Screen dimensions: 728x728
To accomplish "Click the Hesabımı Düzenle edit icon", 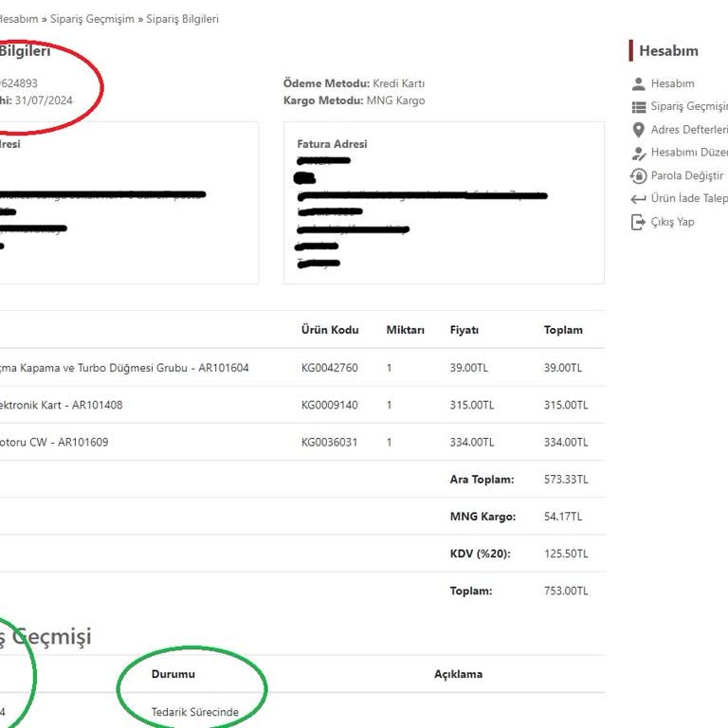I will [638, 154].
